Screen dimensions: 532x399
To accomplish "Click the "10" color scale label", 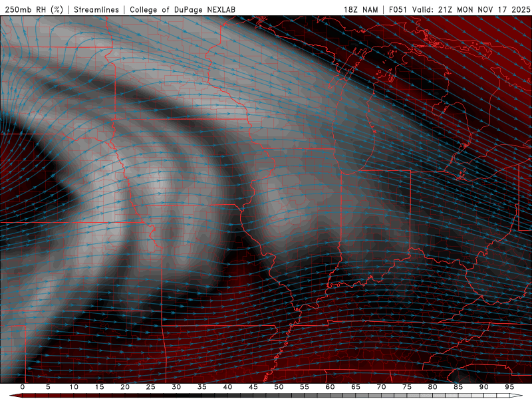I will click(74, 387).
